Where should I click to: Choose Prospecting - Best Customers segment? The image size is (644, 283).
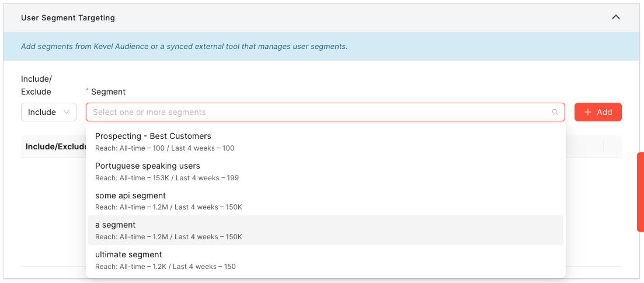pyautogui.click(x=325, y=141)
